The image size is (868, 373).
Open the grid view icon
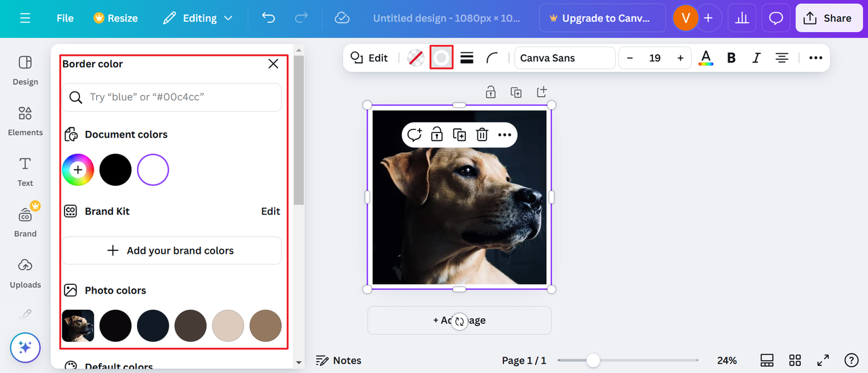point(795,360)
